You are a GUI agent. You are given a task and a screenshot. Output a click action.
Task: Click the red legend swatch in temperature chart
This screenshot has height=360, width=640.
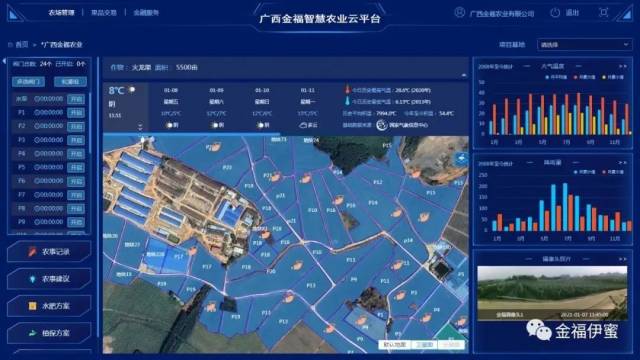coord(576,77)
